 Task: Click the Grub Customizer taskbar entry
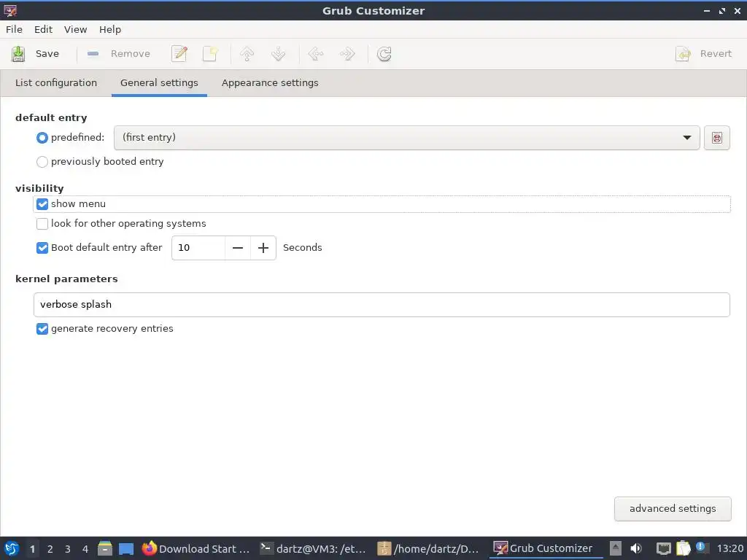pyautogui.click(x=546, y=548)
